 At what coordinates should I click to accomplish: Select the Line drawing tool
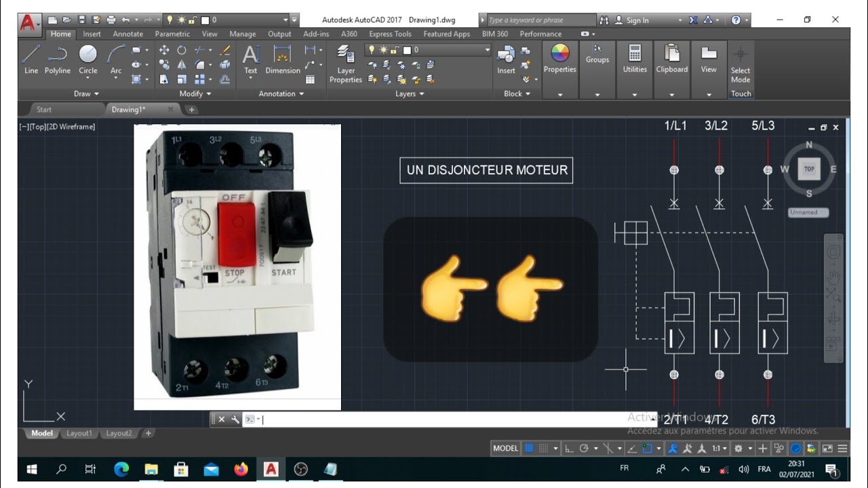(x=31, y=60)
